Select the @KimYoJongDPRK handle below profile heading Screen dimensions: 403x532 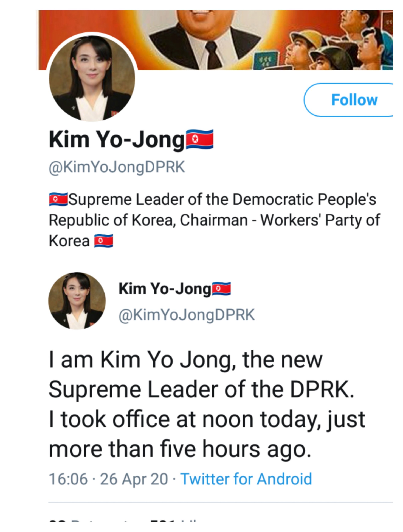click(x=117, y=167)
